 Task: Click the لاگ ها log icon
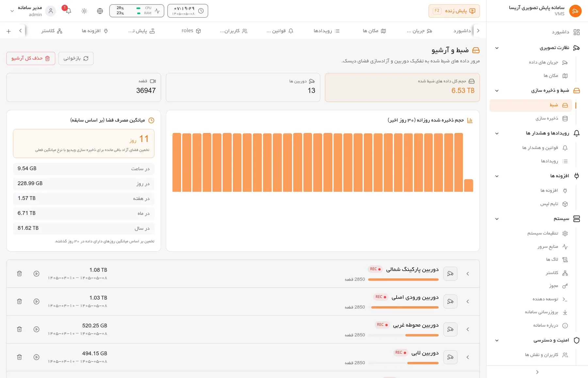[565, 260]
